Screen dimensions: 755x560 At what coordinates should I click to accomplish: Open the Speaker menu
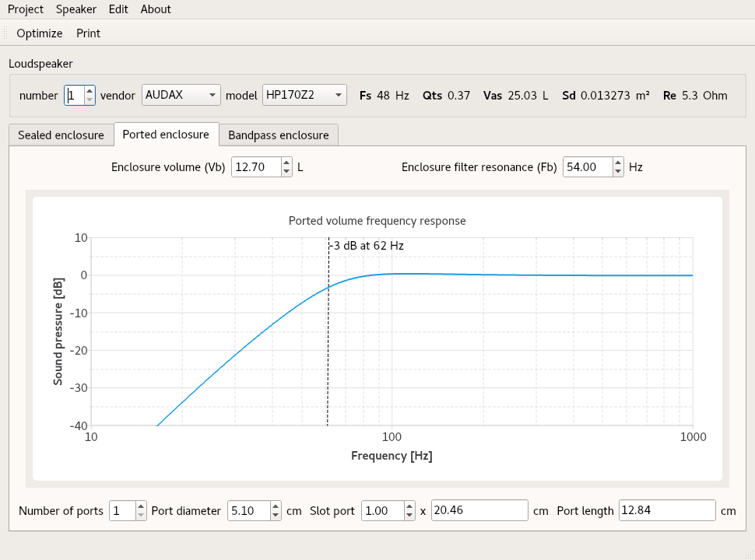(76, 9)
